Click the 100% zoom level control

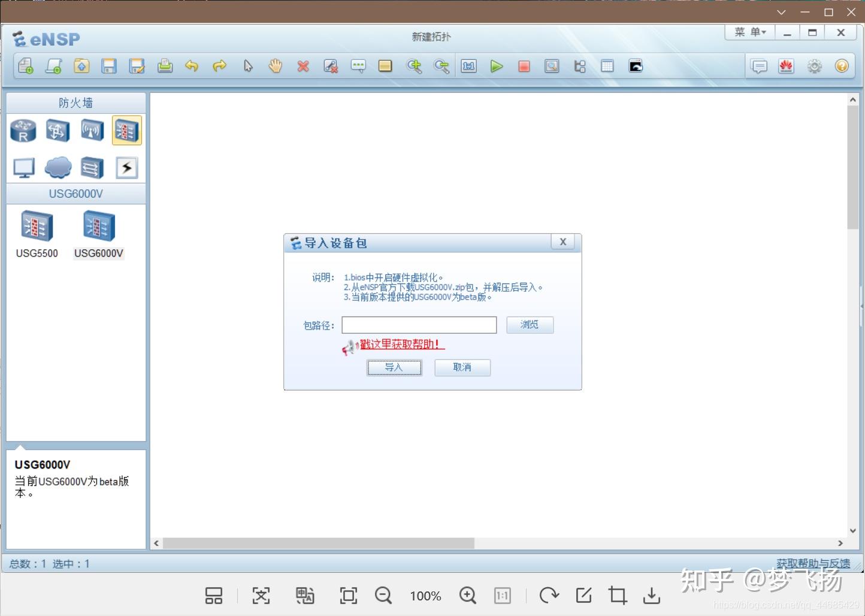425,596
